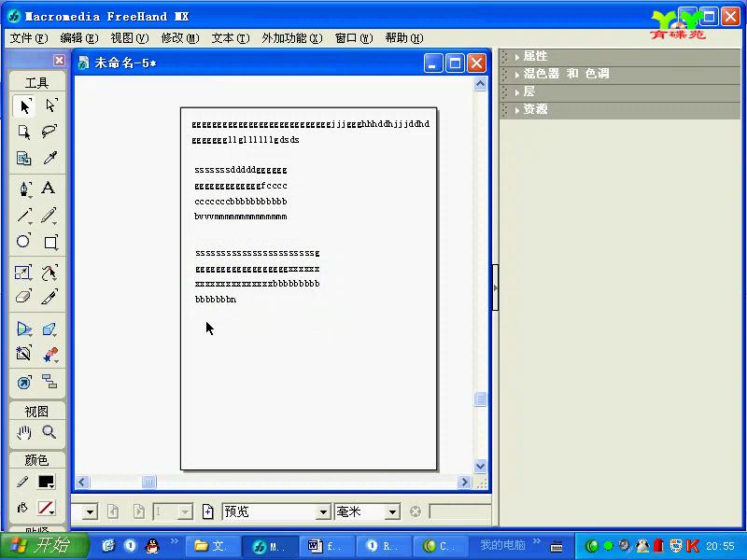Open the no-fill color swatch
Viewport: 747px width, 560px height.
point(47,508)
